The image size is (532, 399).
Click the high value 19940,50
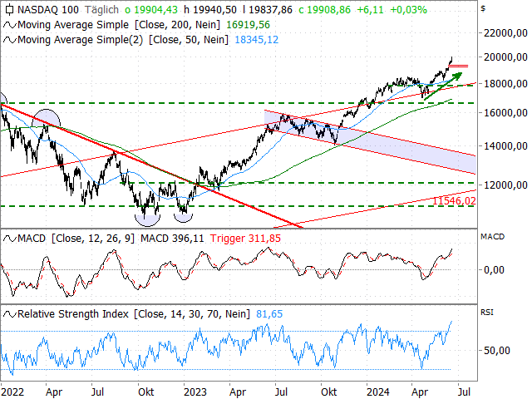(x=214, y=10)
